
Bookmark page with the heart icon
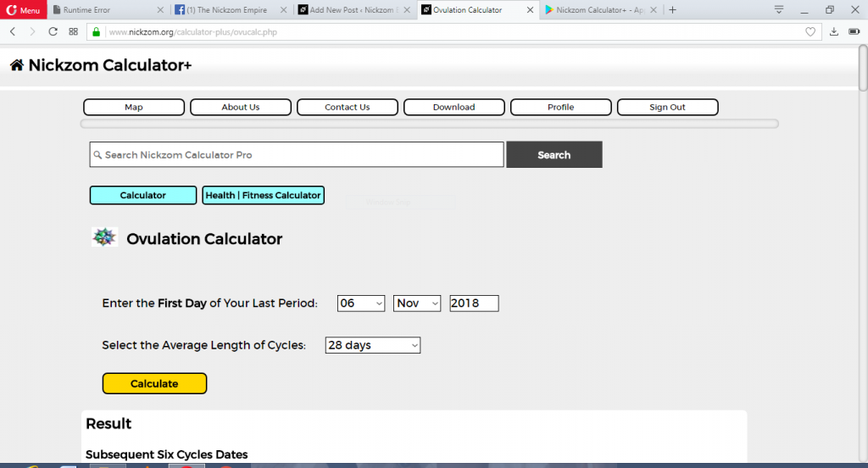(x=810, y=32)
